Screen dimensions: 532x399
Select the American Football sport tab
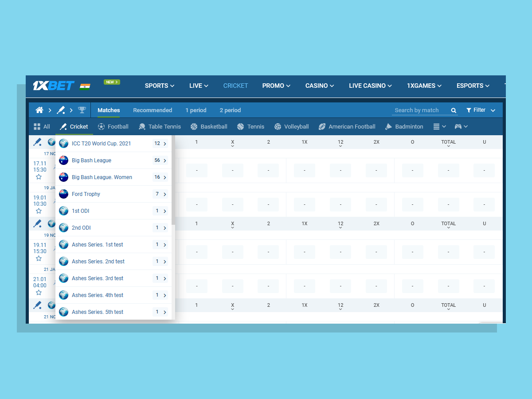tap(347, 126)
